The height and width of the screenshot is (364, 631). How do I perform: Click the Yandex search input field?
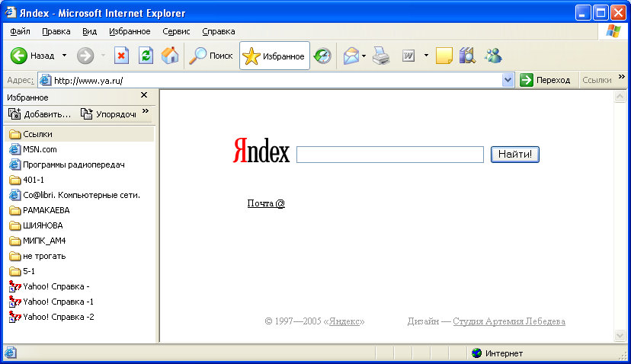click(x=390, y=155)
